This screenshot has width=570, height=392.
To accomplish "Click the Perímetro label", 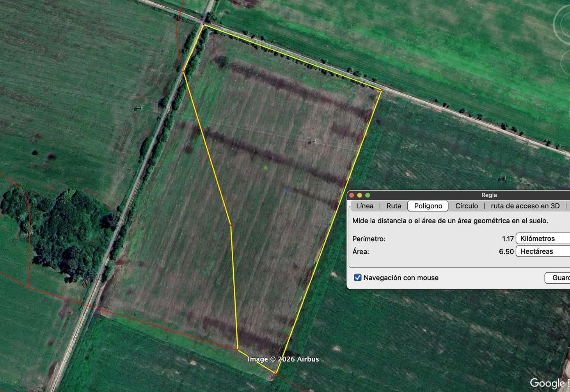I will tap(369, 239).
